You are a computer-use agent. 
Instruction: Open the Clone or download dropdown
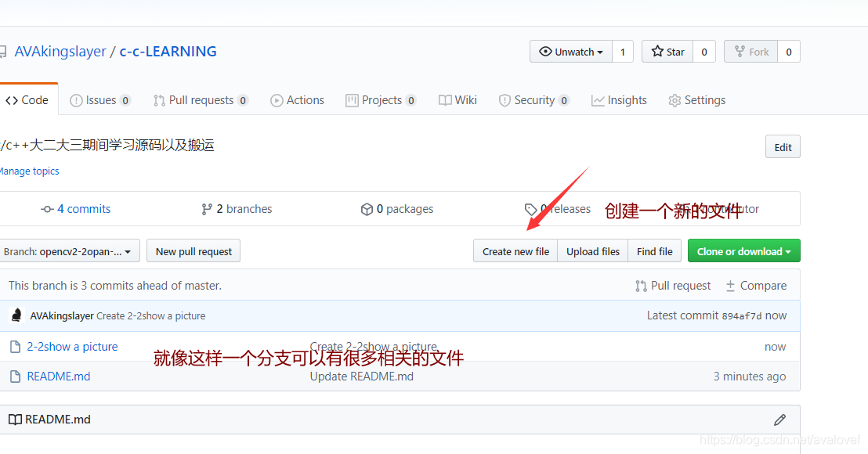tap(744, 251)
